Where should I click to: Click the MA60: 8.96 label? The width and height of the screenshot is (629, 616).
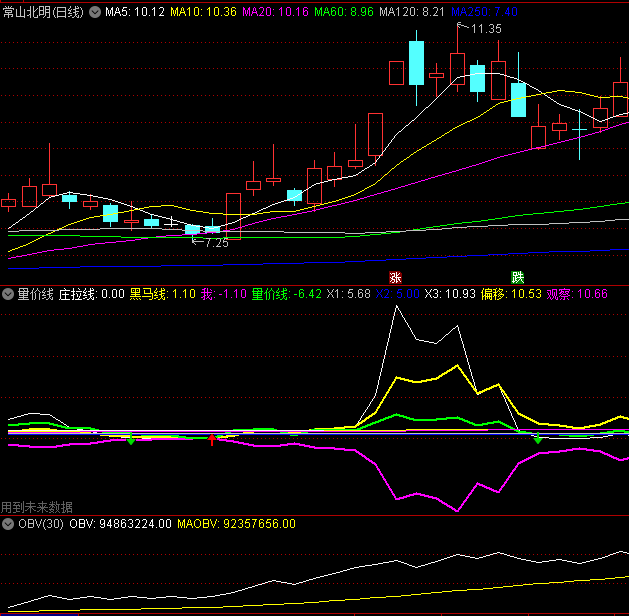pyautogui.click(x=344, y=12)
